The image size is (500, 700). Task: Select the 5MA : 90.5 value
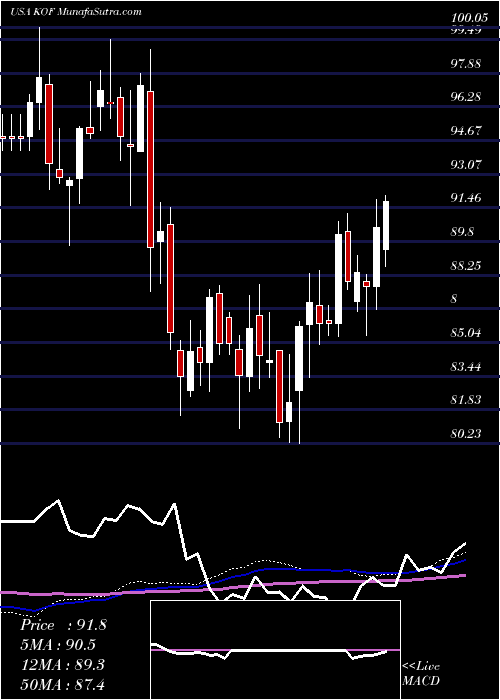pos(58,644)
